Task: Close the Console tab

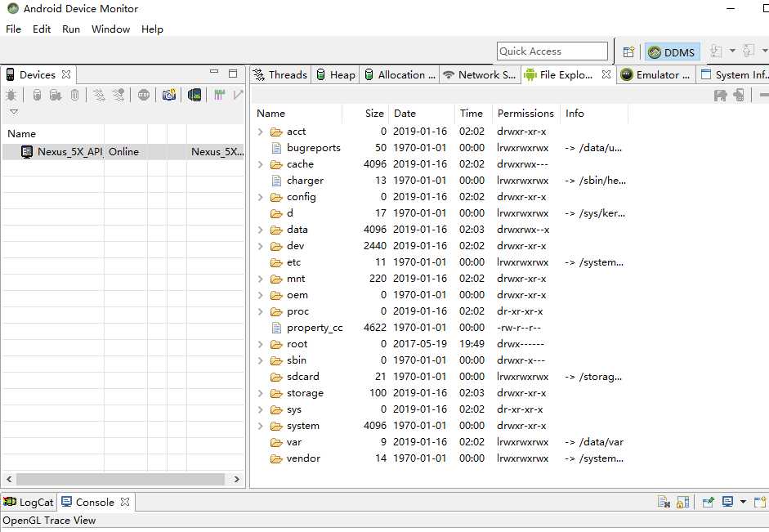Action: pyautogui.click(x=125, y=502)
